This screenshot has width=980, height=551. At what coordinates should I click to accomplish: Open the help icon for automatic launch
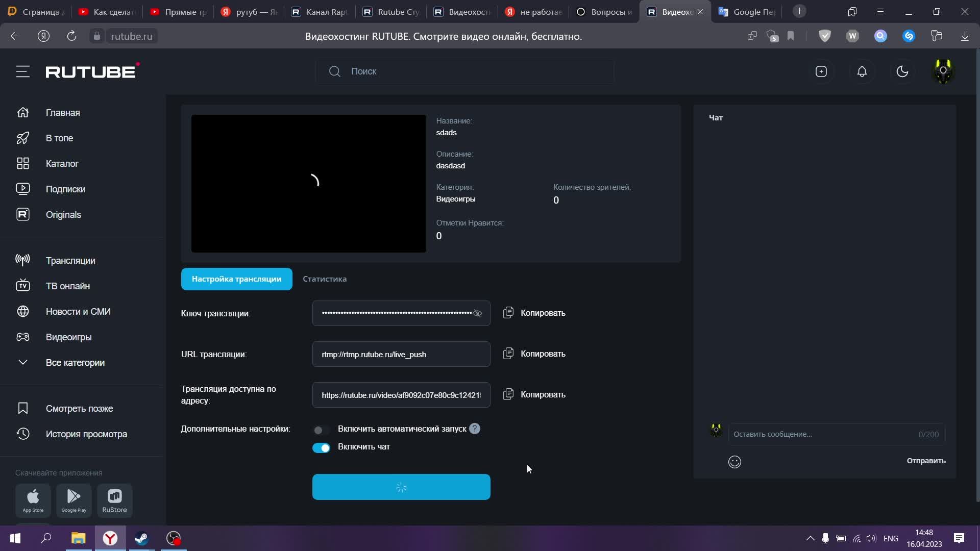coord(475,429)
